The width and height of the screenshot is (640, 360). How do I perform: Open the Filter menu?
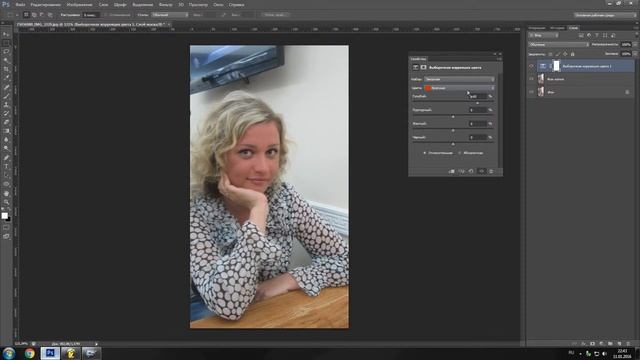[165, 4]
